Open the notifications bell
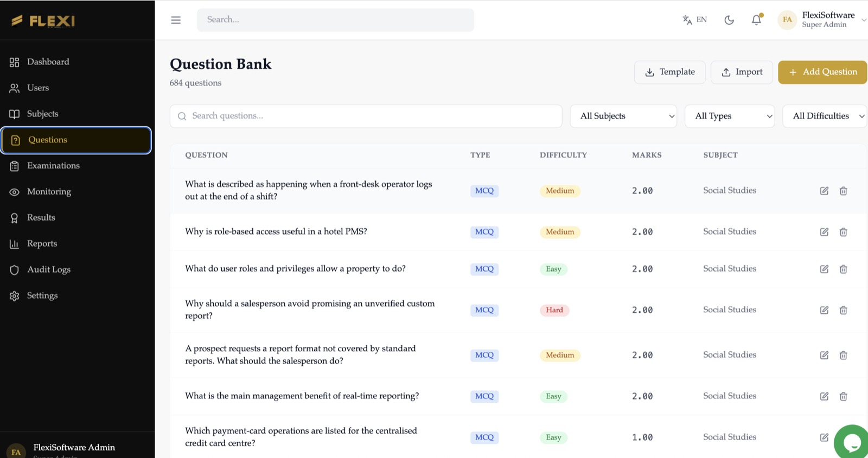This screenshot has height=458, width=868. click(756, 20)
